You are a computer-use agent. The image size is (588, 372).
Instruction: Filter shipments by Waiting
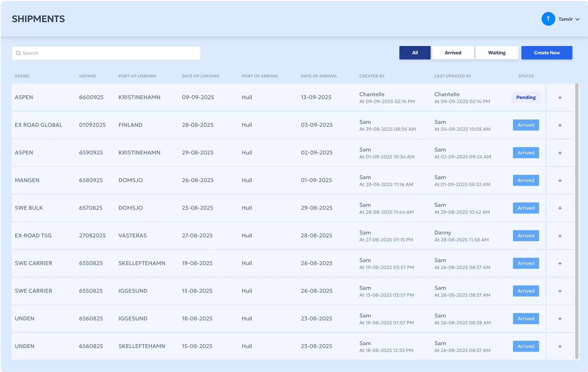tap(496, 53)
